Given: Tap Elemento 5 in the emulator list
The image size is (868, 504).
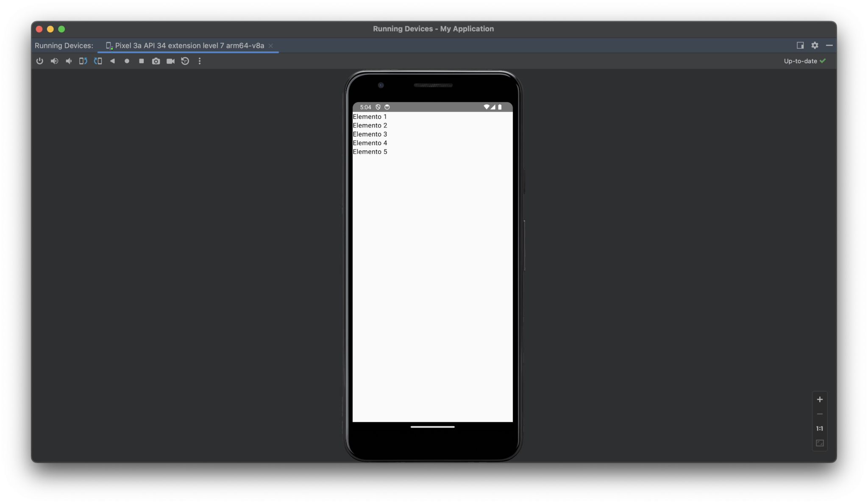Looking at the screenshot, I should click(370, 152).
